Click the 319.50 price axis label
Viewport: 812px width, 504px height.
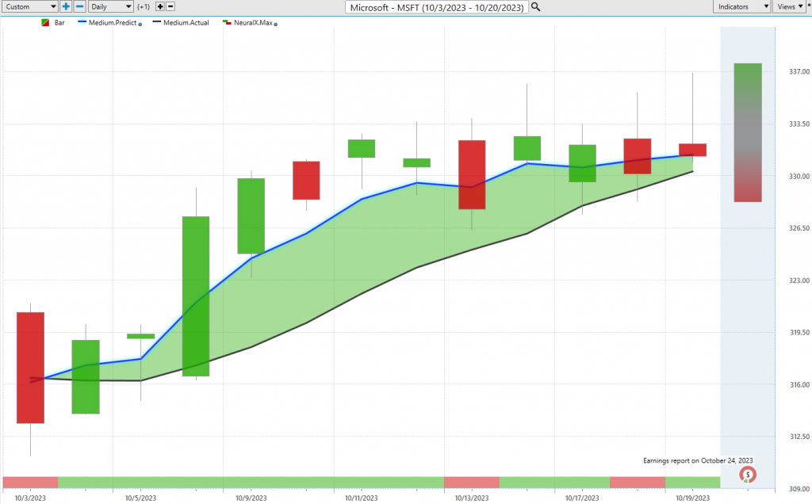click(x=799, y=332)
